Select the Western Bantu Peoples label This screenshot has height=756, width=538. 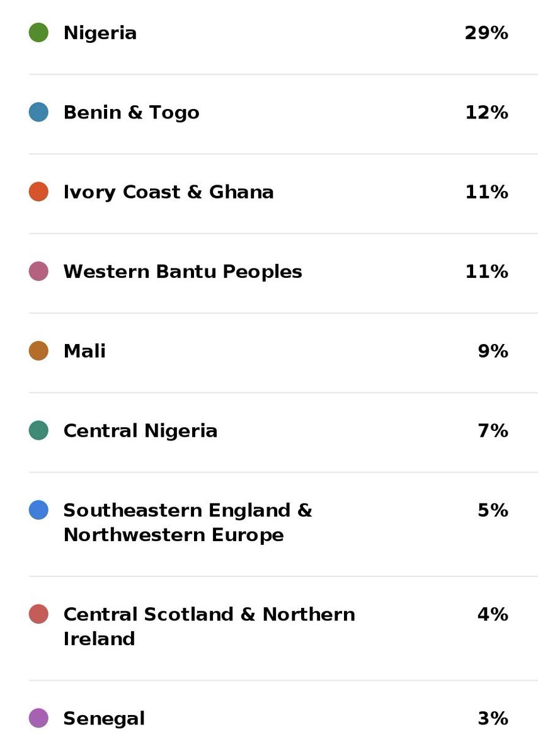(x=183, y=272)
